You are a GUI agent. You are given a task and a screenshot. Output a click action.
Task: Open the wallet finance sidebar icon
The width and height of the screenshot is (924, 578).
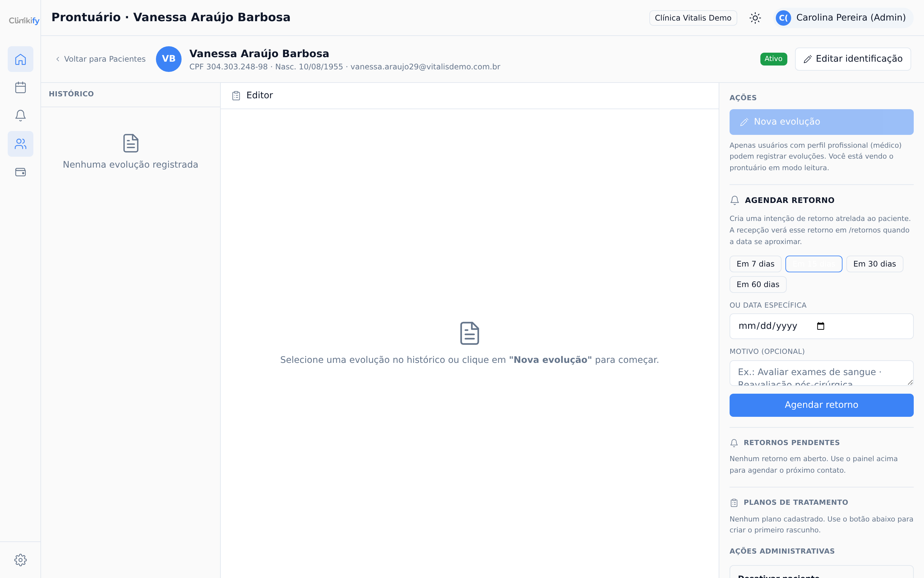pos(21,172)
